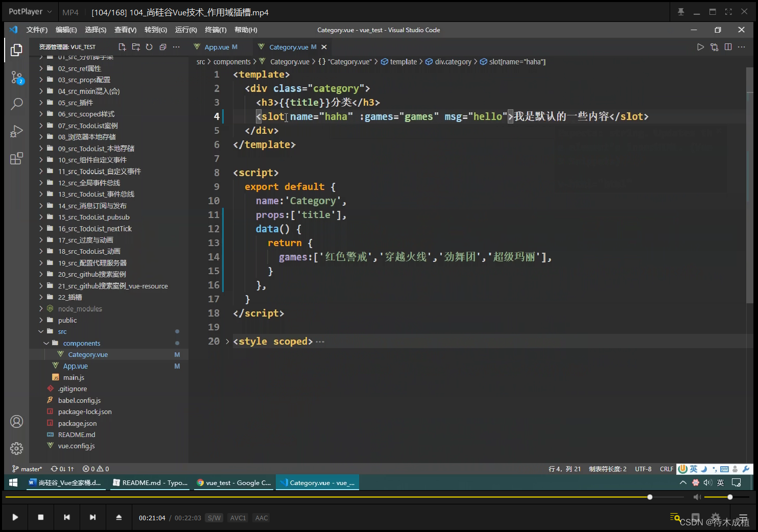Open vue.config.js in the explorer
Viewport: 758px width, 532px height.
click(76, 446)
